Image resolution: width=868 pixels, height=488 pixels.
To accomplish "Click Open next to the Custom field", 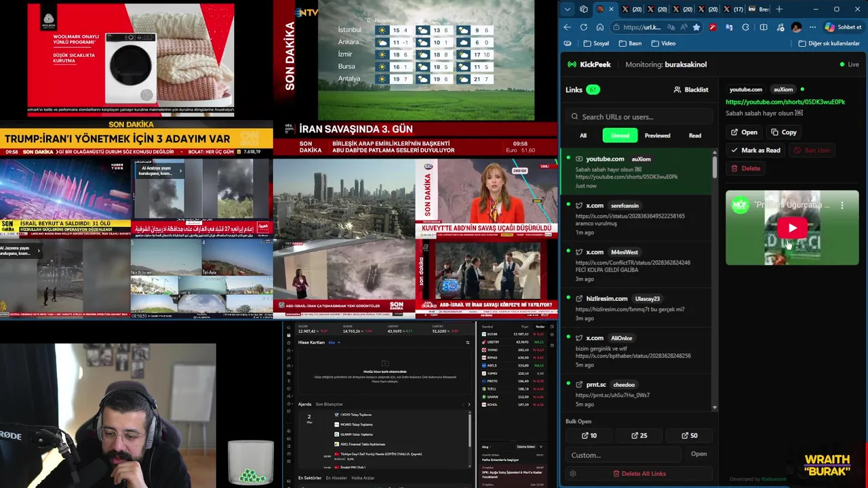I will click(x=698, y=454).
